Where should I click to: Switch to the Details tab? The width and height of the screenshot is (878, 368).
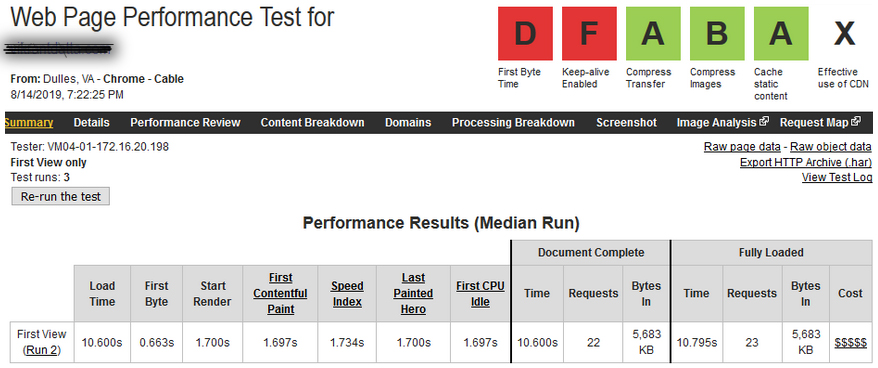[x=91, y=123]
